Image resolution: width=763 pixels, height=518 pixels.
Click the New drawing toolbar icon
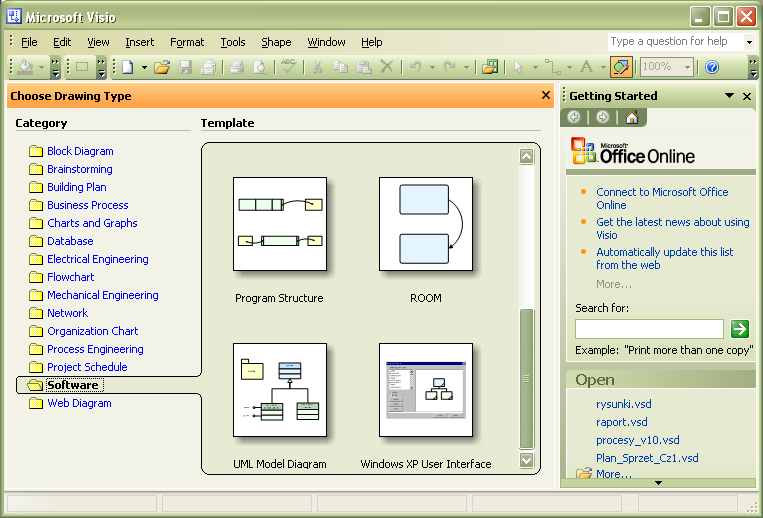pos(128,67)
